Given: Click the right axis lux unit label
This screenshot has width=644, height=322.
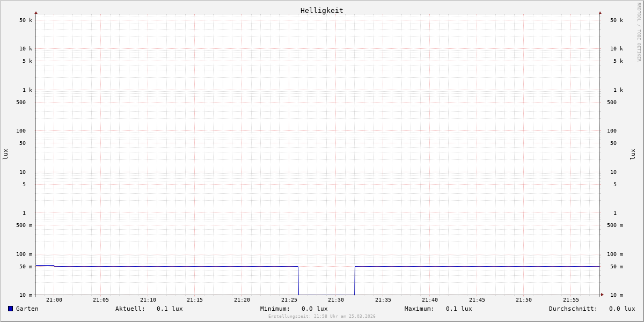Looking at the screenshot, I should 633,154.
